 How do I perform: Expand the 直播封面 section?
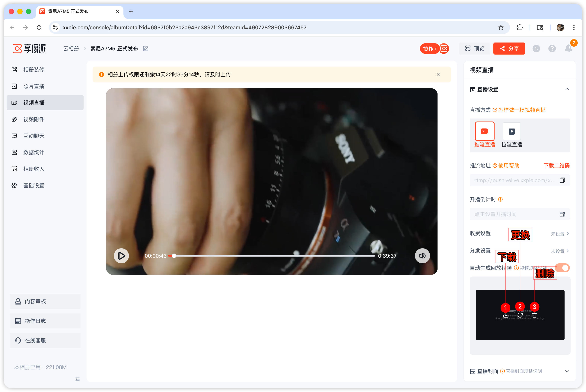[x=567, y=371]
